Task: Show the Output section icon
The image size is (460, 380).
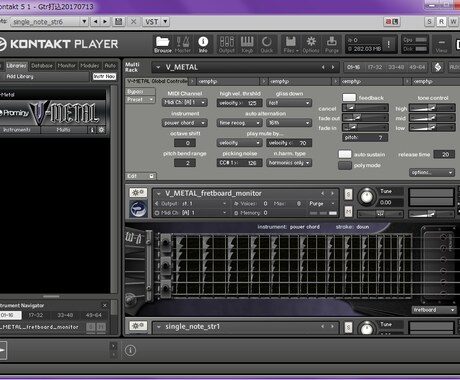Action: pyautogui.click(x=227, y=44)
